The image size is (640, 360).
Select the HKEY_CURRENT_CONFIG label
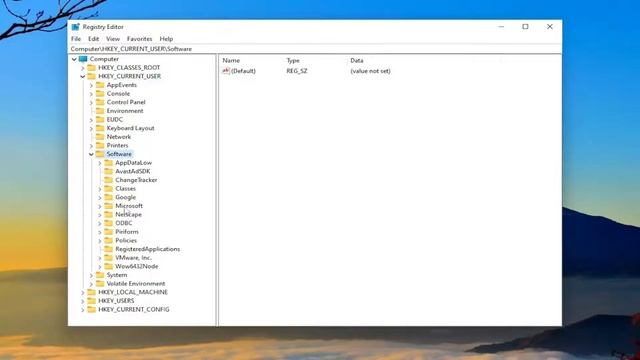pyautogui.click(x=133, y=309)
